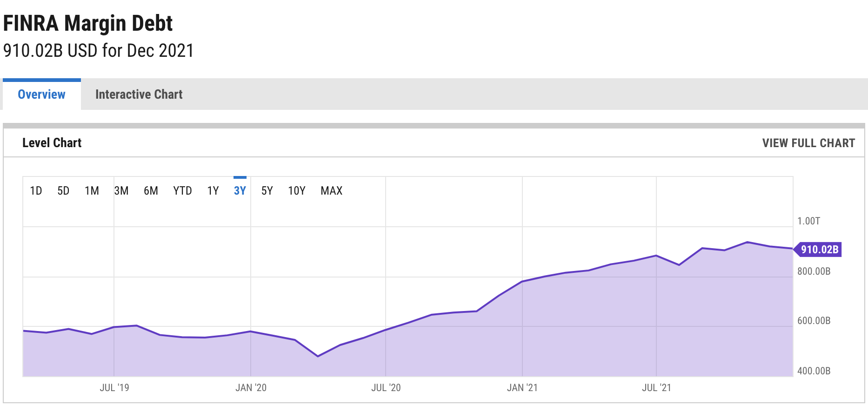
Task: Open the Interactive Chart tab
Action: pyautogui.click(x=139, y=95)
